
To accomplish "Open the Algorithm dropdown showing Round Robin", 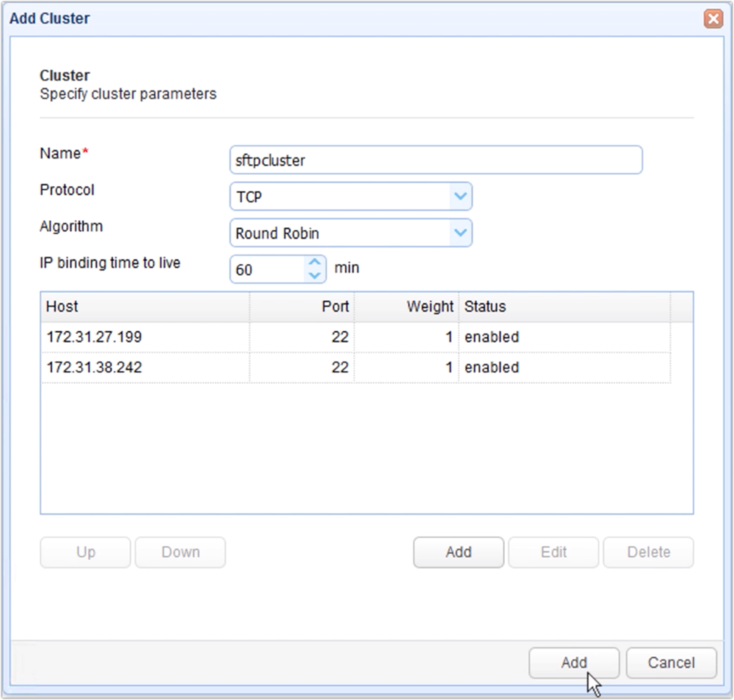I will [351, 233].
